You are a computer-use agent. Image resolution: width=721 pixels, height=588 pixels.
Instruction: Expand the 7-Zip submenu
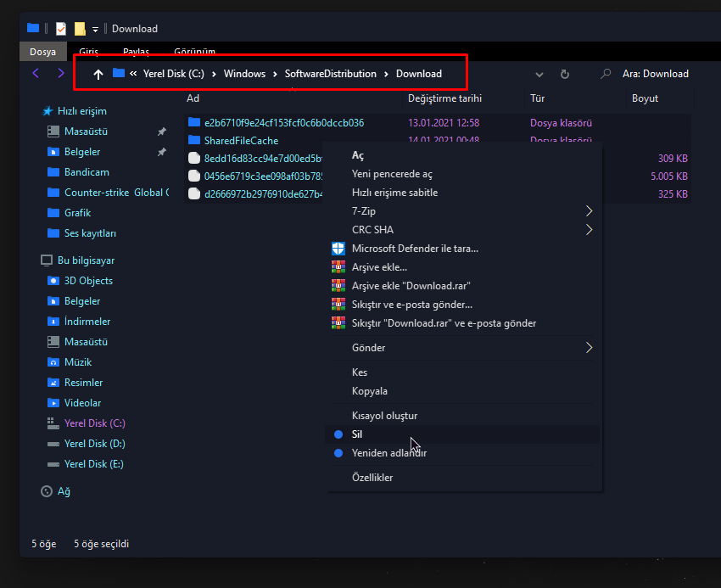(589, 211)
